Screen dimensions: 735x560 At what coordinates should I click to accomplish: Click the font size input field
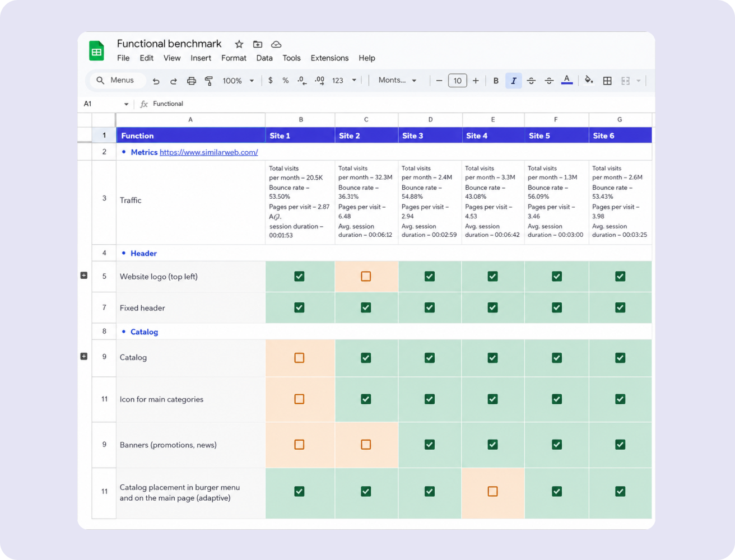pyautogui.click(x=458, y=81)
